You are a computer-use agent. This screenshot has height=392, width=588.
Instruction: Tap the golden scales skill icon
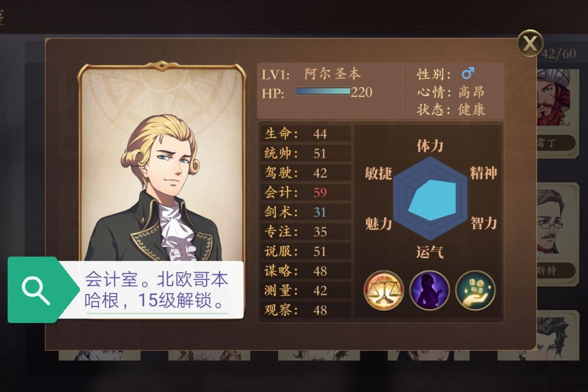pyautogui.click(x=384, y=290)
